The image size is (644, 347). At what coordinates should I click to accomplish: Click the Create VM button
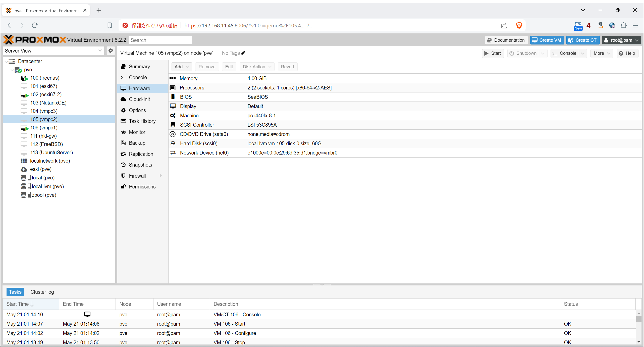tap(547, 40)
